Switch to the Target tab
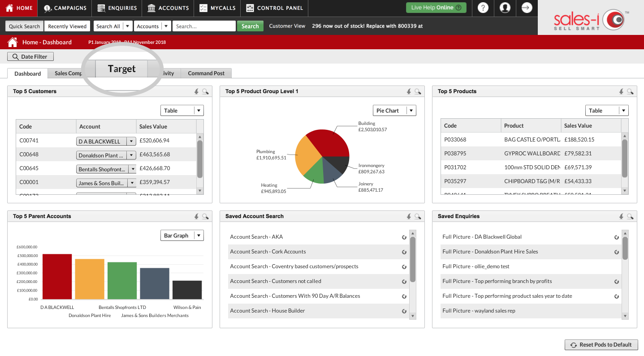The image size is (644, 356). (121, 69)
